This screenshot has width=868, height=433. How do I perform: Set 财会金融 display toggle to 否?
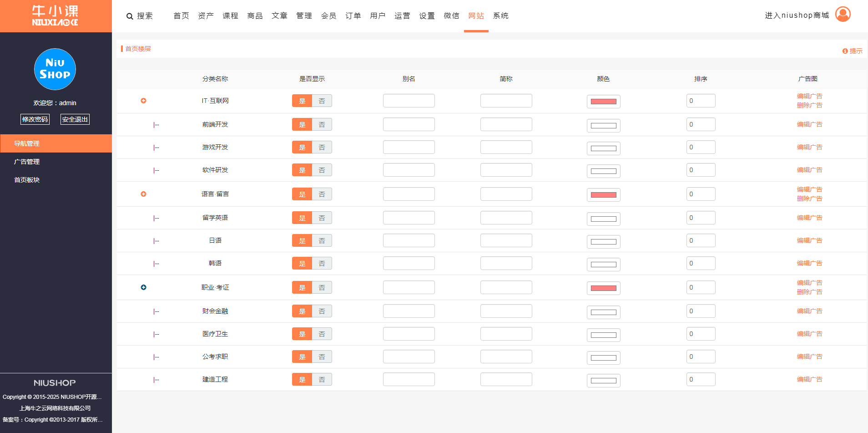point(322,311)
